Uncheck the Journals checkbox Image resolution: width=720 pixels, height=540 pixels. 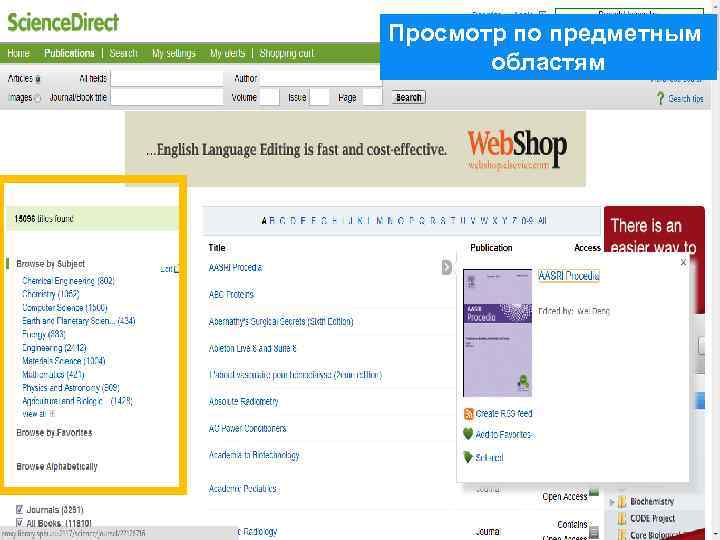[x=19, y=509]
